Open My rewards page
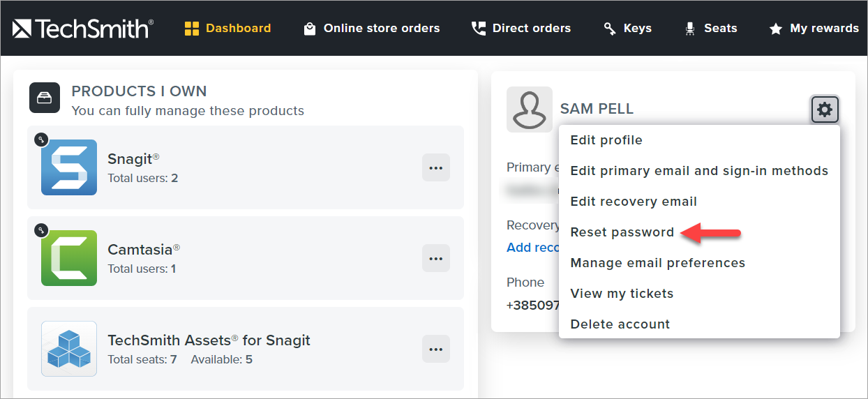 point(814,29)
